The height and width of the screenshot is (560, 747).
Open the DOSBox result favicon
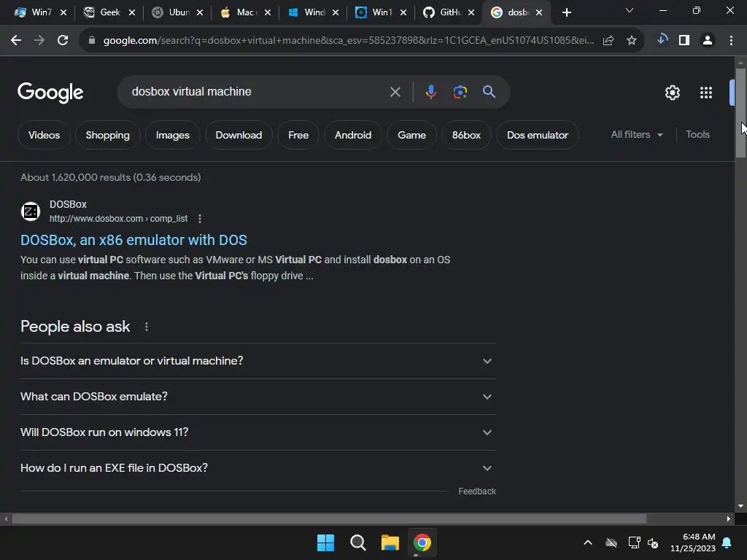(x=31, y=211)
